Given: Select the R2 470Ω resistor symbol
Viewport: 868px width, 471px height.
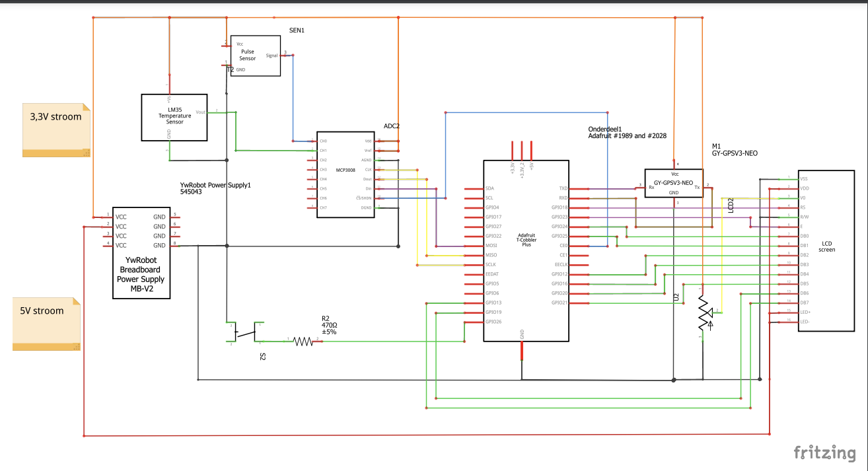Looking at the screenshot, I should [303, 341].
